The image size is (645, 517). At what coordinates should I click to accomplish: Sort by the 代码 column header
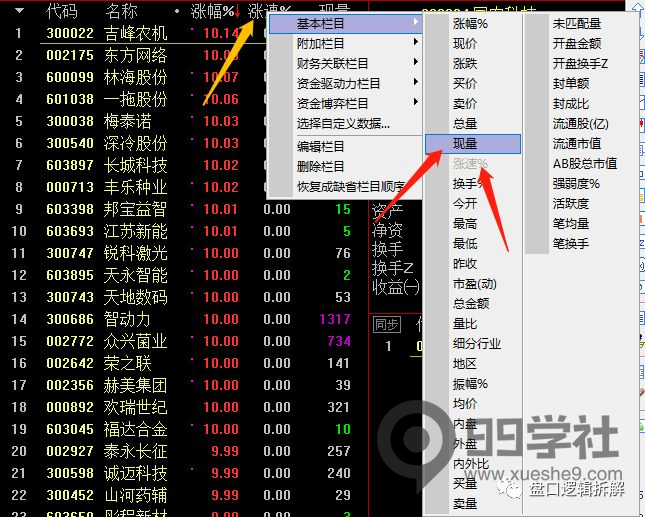pos(62,11)
